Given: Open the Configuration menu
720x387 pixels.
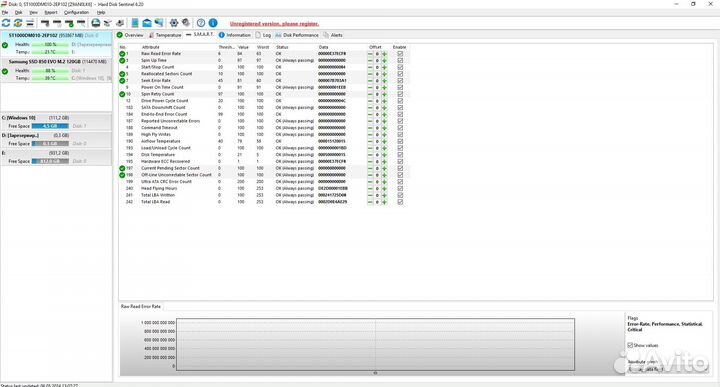Looking at the screenshot, I should pyautogui.click(x=76, y=12).
